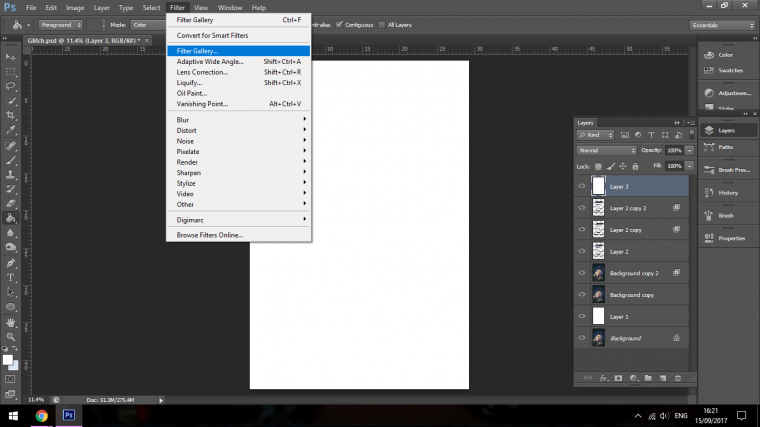Select the Hand tool
Screen dimensions: 760x427
pyautogui.click(x=10, y=322)
